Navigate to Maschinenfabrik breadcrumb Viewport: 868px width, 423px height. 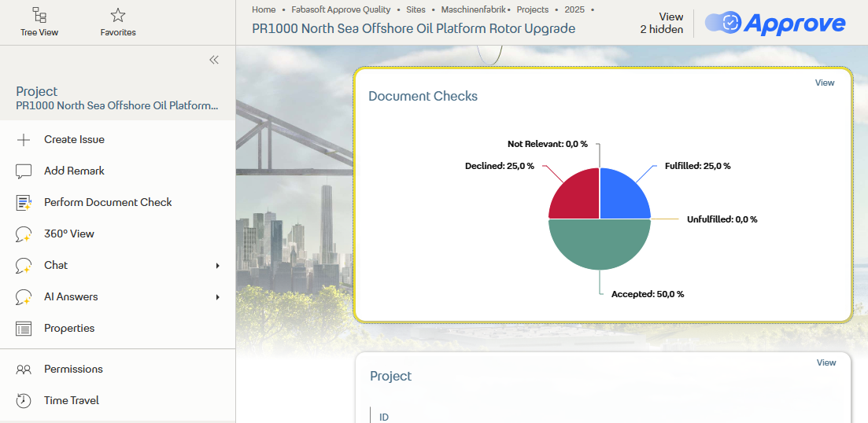coord(473,9)
